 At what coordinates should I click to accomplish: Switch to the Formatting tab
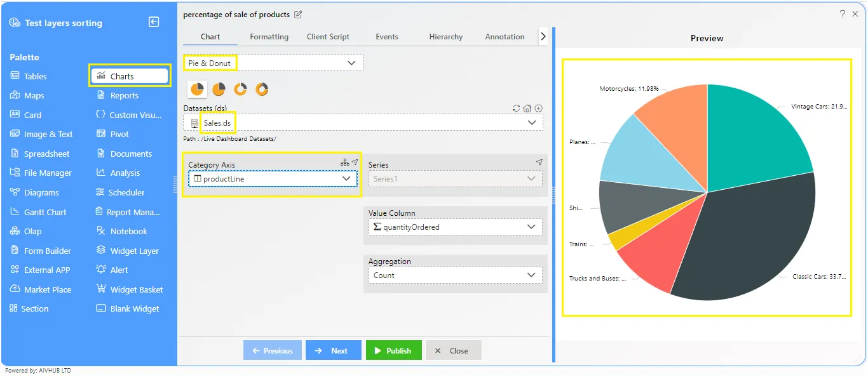click(x=269, y=37)
